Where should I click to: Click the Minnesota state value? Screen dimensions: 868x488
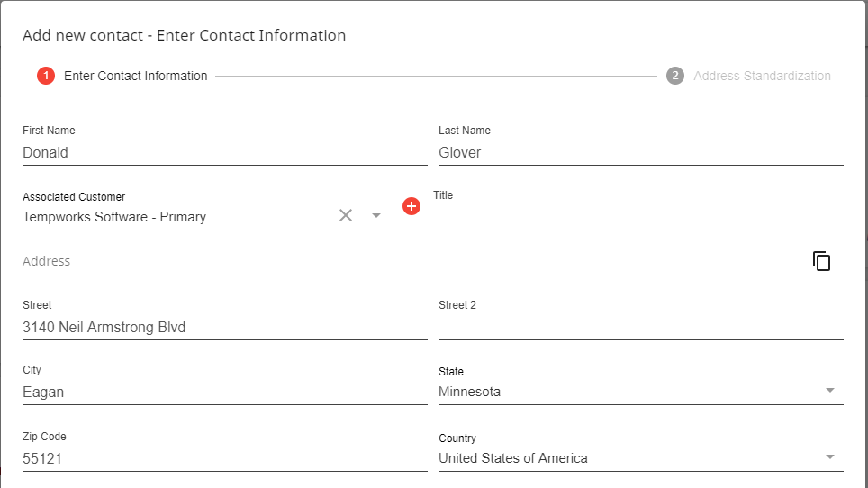click(x=470, y=392)
